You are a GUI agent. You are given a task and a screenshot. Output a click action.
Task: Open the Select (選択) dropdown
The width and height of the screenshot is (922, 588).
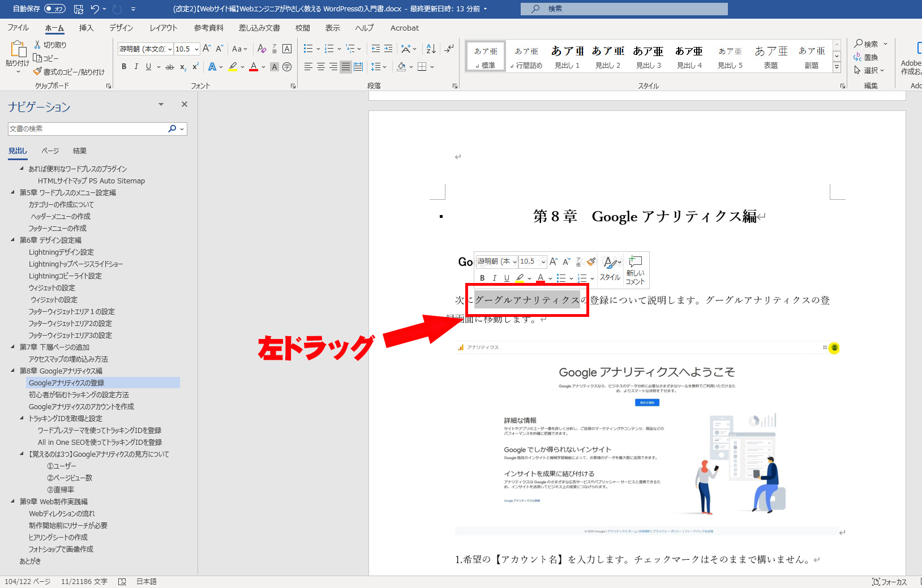[x=869, y=70]
